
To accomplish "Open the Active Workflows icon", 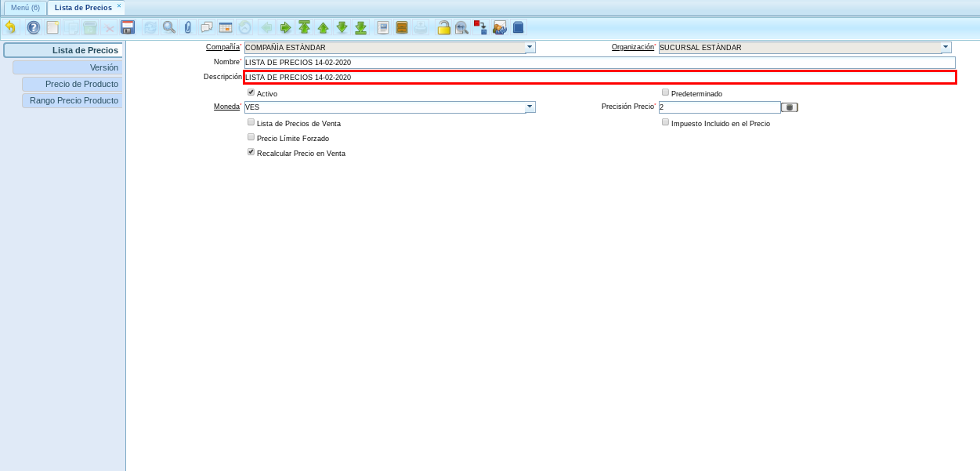I will (x=480, y=27).
